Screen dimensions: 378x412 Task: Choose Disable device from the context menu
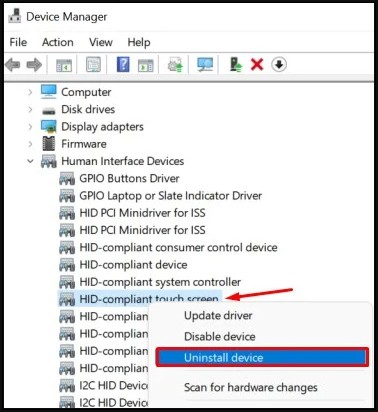pos(220,336)
